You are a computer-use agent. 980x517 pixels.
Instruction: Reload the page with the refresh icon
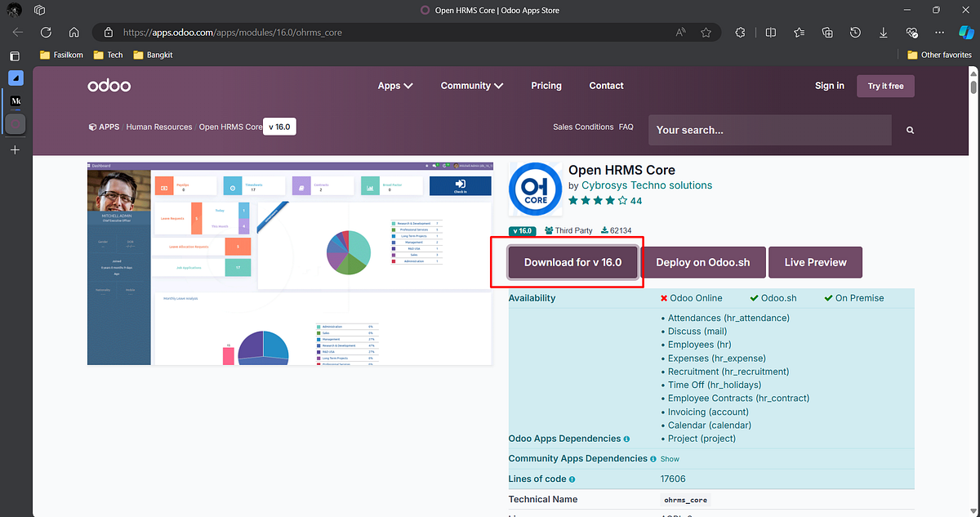(46, 33)
